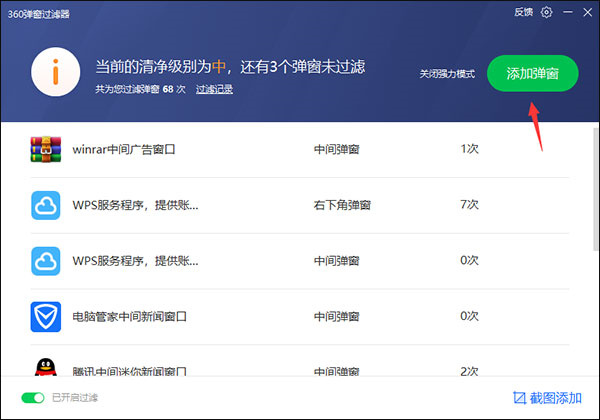Click the 中间弹窗 label in winrar row
This screenshot has width=600, height=420.
[336, 149]
